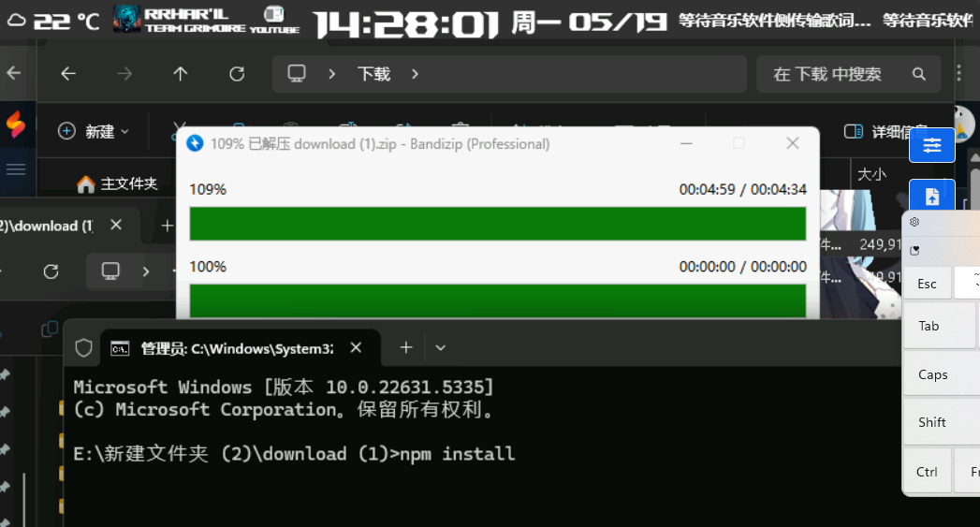This screenshot has height=527, width=980.
Task: Toggle the Shift key on on-screen keyboard
Action: tap(931, 422)
